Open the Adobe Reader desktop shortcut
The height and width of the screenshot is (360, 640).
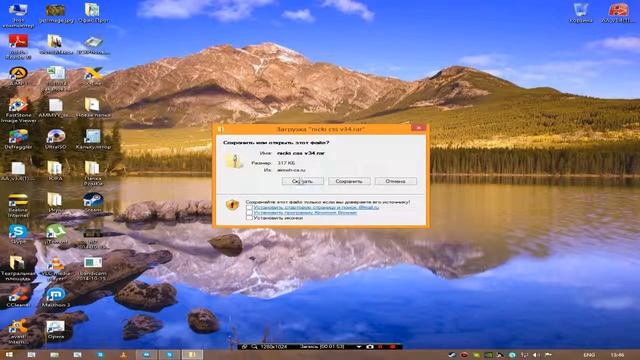click(x=18, y=47)
